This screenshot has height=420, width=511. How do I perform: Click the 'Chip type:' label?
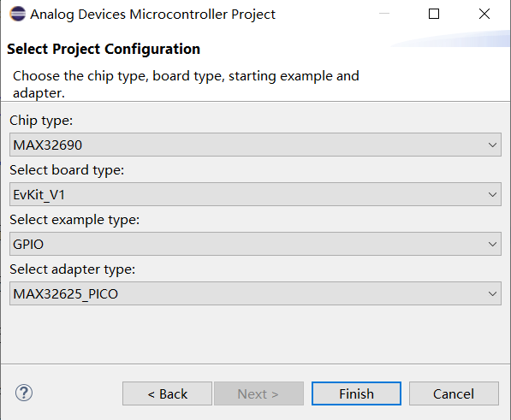point(41,121)
